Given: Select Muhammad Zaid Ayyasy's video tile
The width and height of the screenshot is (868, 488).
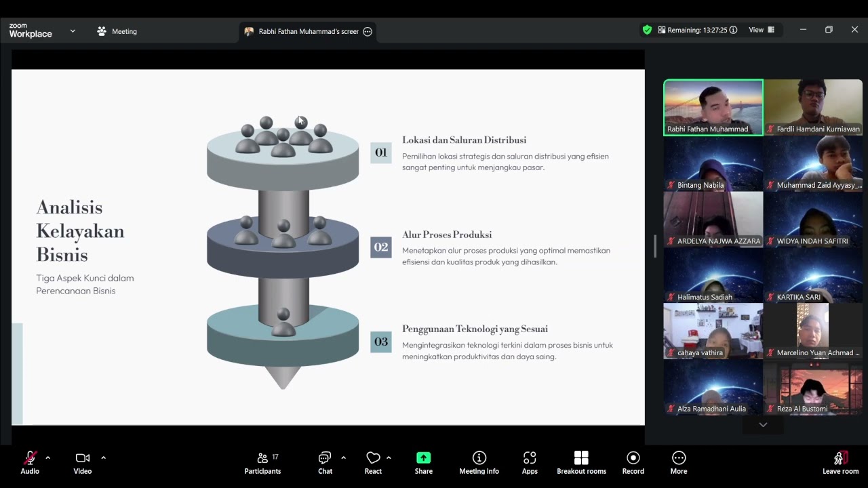Looking at the screenshot, I should point(813,163).
